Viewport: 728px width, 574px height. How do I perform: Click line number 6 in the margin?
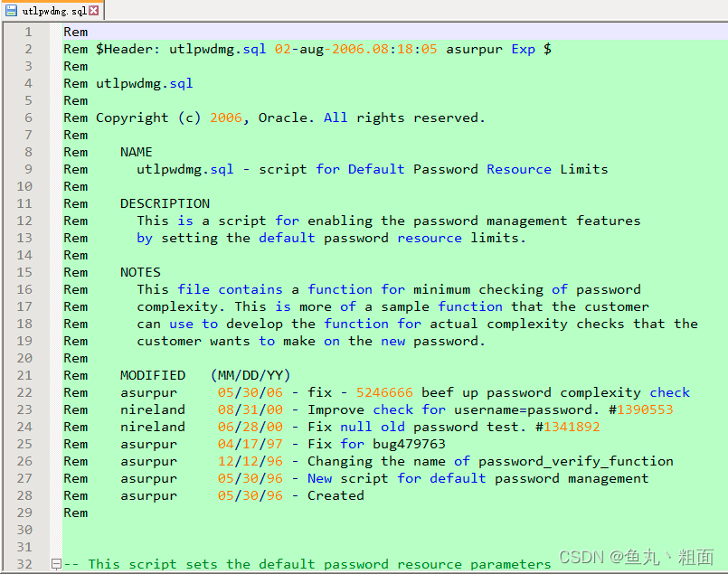point(28,118)
